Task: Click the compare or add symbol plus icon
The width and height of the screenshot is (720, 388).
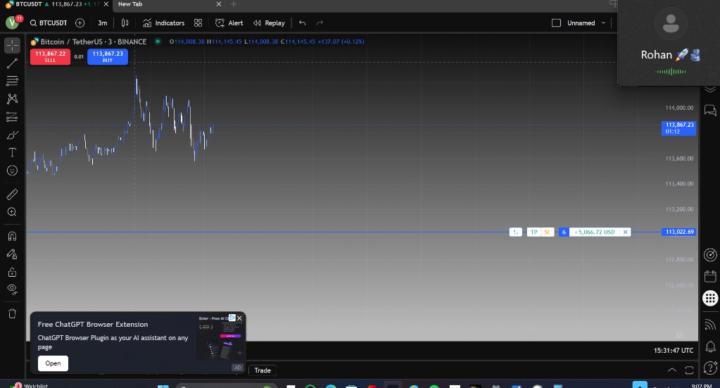Action: (80, 23)
